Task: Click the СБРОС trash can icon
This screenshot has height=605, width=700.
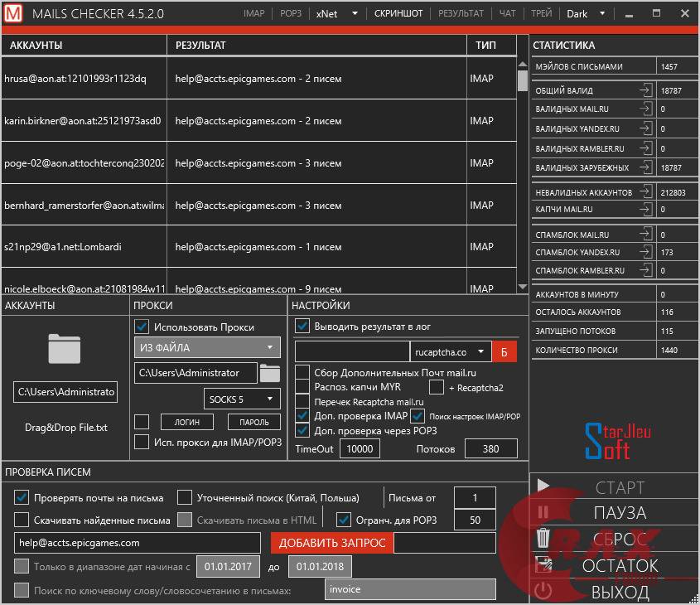Action: (543, 539)
